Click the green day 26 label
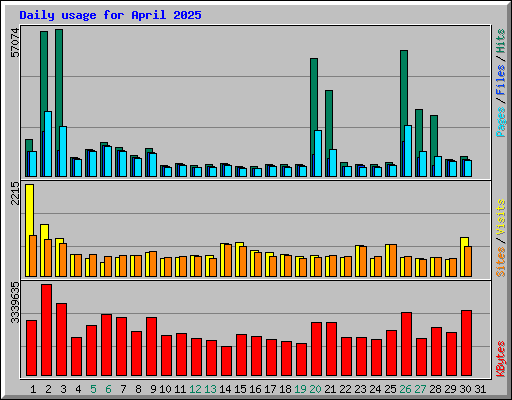Image resolution: width=512 pixels, height=400 pixels. [405, 389]
